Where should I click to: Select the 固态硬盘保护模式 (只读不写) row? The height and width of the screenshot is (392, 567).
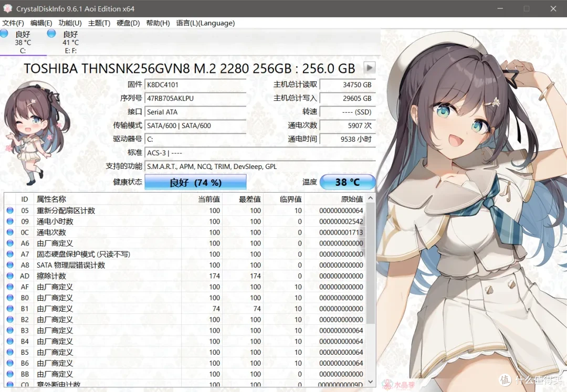[185, 254]
